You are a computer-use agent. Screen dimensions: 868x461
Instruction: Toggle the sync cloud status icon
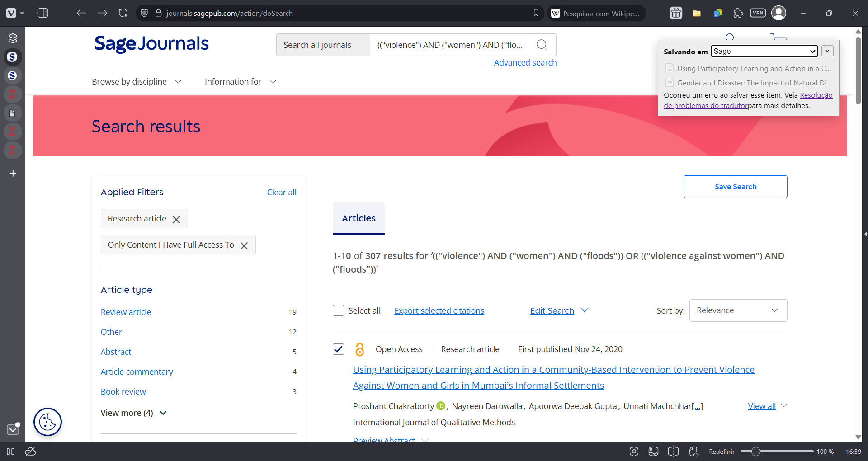pos(30,452)
